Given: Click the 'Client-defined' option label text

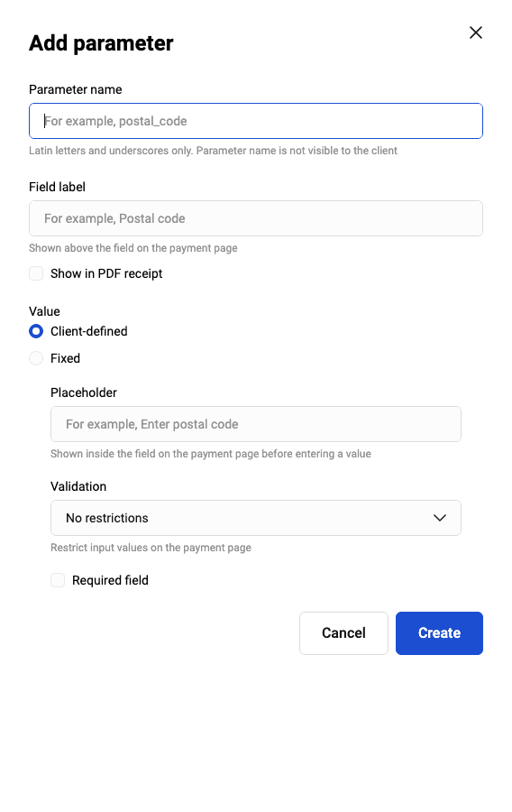Looking at the screenshot, I should [89, 331].
